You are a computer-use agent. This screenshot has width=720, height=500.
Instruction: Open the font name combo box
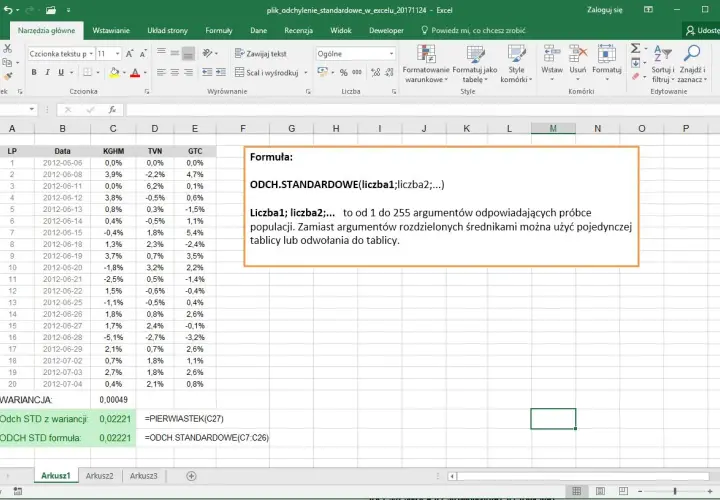[x=61, y=54]
